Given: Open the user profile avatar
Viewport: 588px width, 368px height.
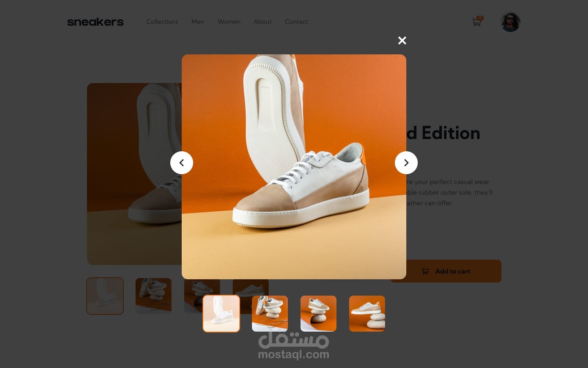Looking at the screenshot, I should [x=510, y=22].
